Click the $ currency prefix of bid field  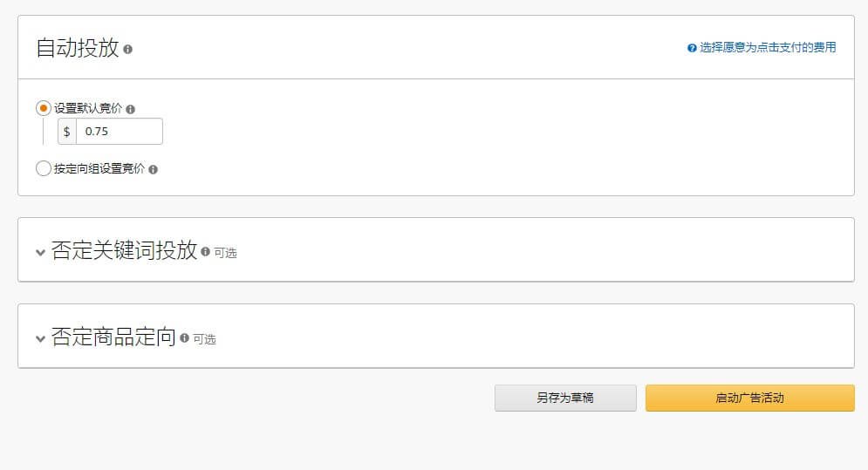67,132
